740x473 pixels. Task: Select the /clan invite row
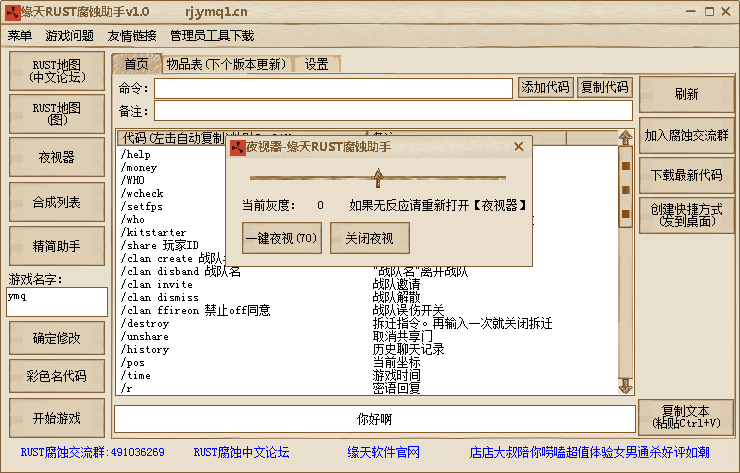[157, 285]
